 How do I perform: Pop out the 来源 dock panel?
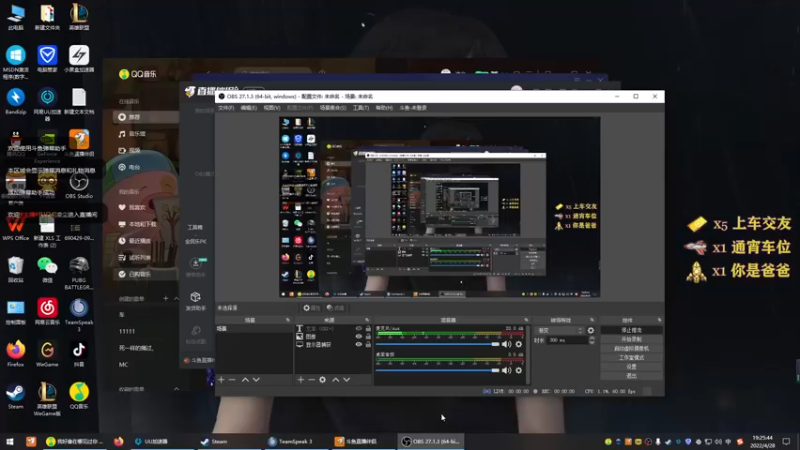[367, 320]
